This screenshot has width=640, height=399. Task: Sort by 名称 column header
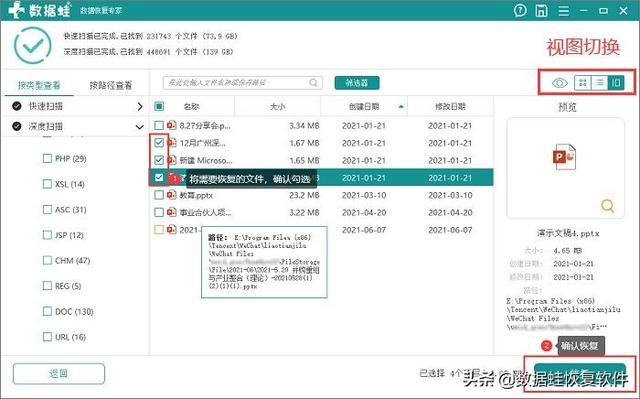click(191, 106)
